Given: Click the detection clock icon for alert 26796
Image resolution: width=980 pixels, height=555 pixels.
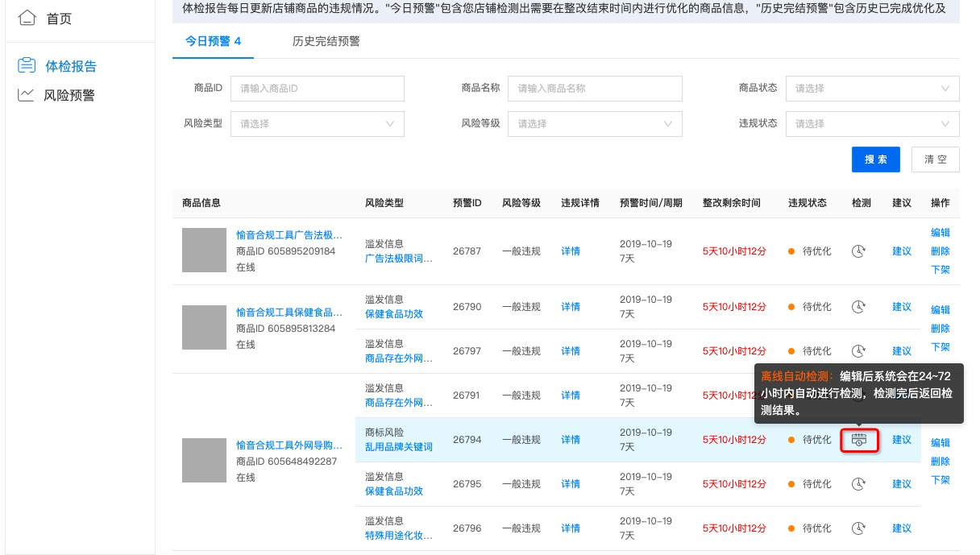Looking at the screenshot, I should click(x=859, y=528).
